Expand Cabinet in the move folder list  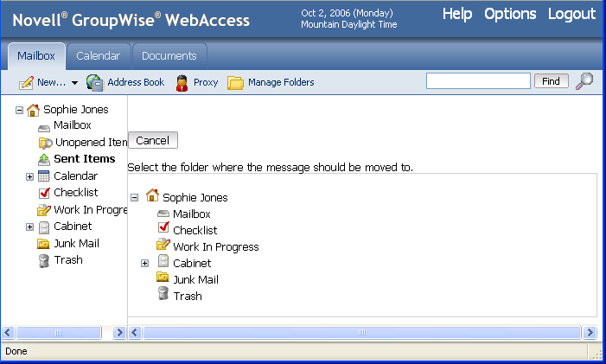145,263
